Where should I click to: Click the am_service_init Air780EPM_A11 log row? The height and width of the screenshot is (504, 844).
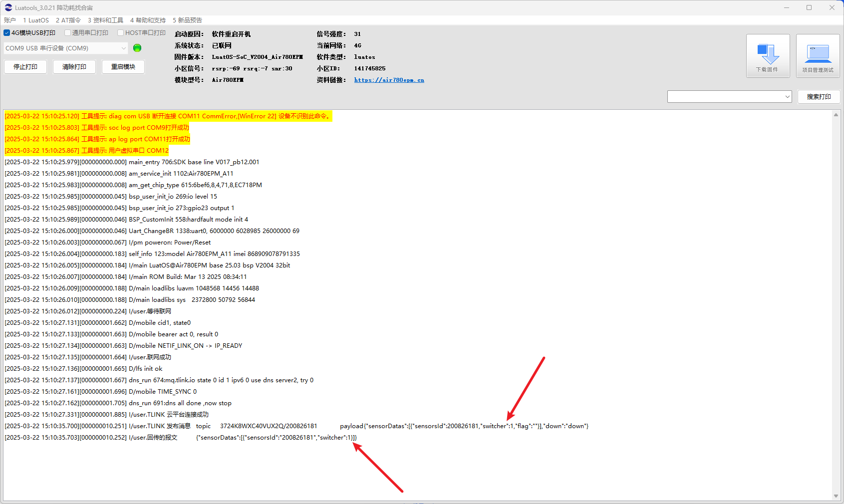click(x=119, y=174)
